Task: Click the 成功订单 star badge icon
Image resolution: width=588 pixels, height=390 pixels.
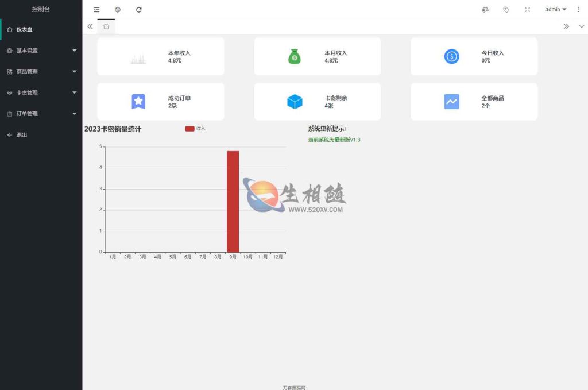Action: (138, 101)
